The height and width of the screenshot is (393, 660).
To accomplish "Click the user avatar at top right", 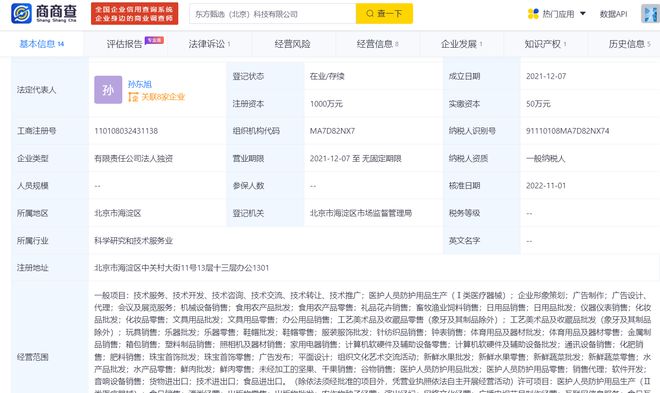I will tap(650, 14).
